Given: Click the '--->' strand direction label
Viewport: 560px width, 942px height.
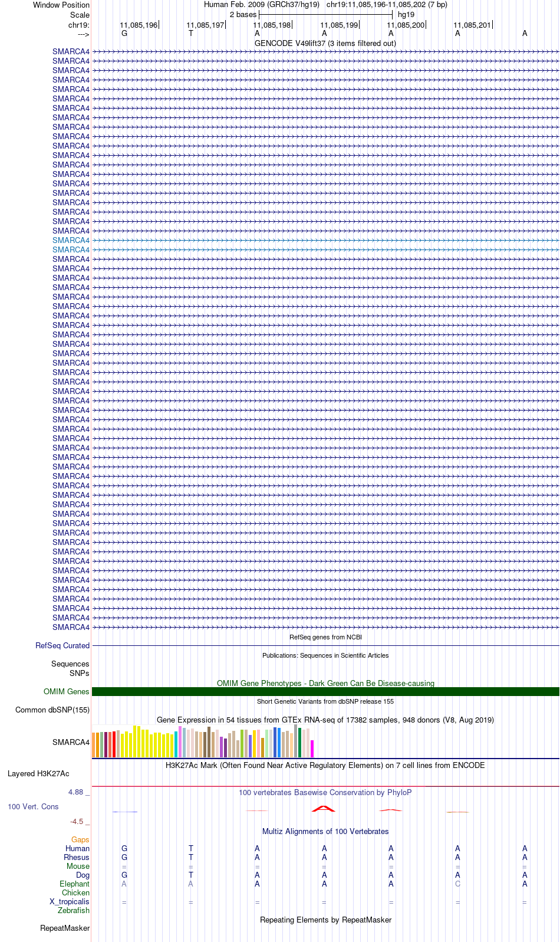Looking at the screenshot, I should tap(83, 34).
